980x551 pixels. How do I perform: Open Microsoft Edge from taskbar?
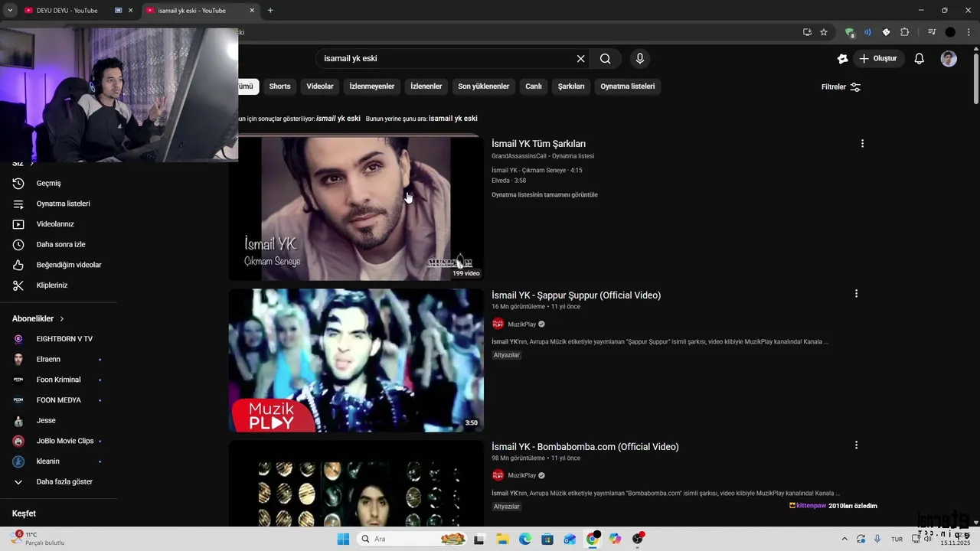click(525, 539)
